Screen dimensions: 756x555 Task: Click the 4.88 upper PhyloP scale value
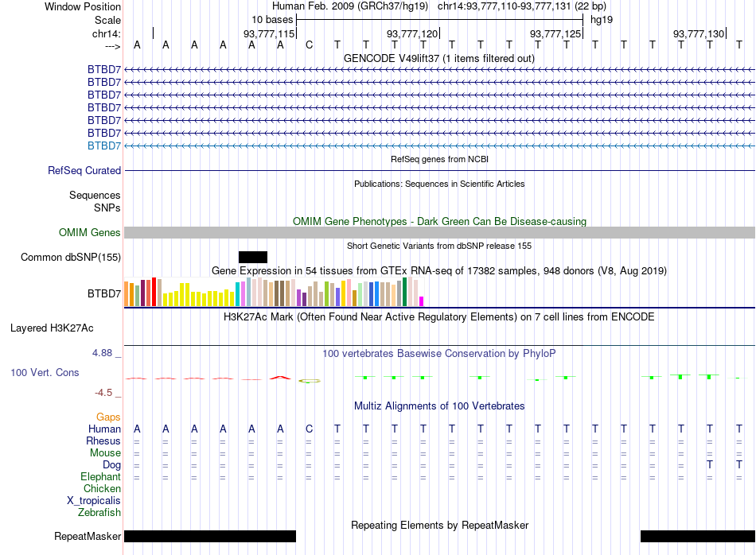[102, 353]
